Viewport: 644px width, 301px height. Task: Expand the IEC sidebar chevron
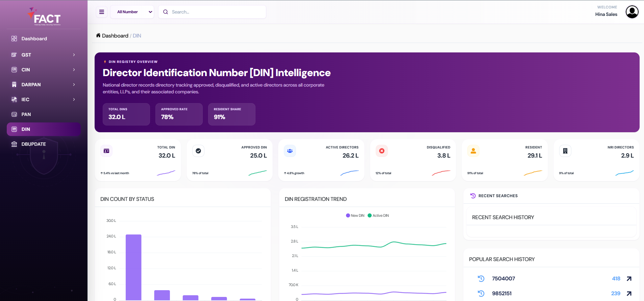click(x=74, y=99)
